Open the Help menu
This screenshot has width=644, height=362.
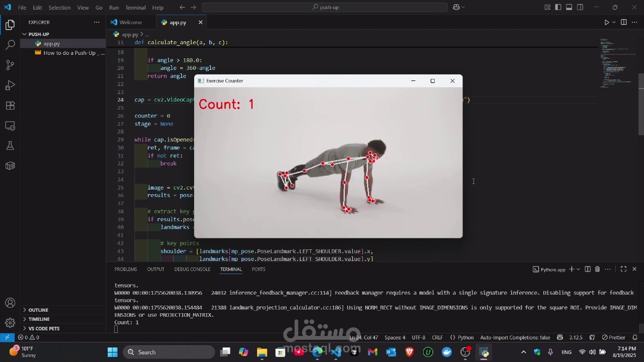click(x=158, y=8)
